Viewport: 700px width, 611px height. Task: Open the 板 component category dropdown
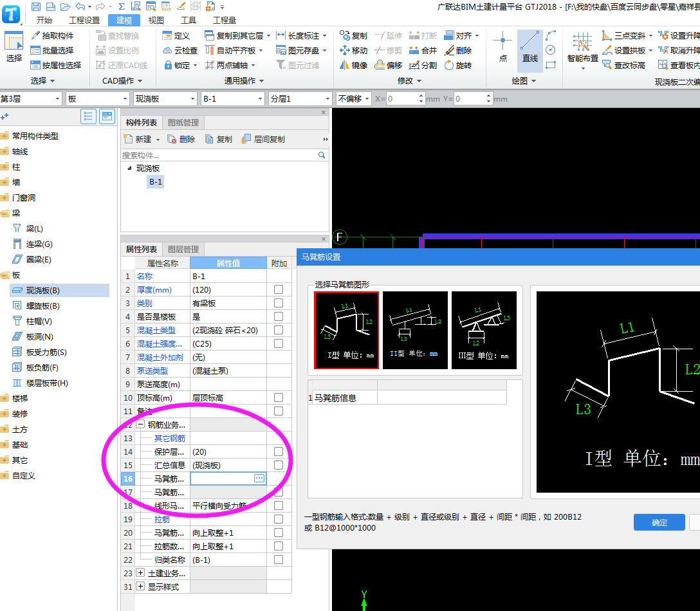[97, 98]
